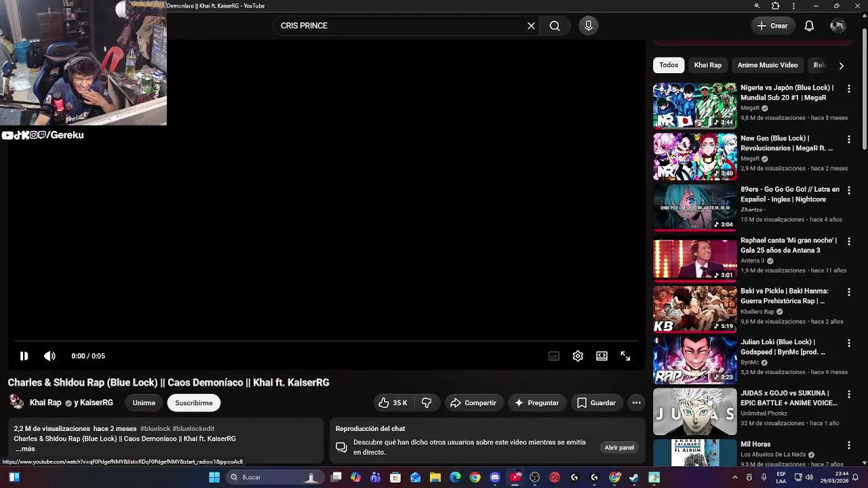Enter fullscreen mode
The height and width of the screenshot is (488, 868).
point(625,356)
